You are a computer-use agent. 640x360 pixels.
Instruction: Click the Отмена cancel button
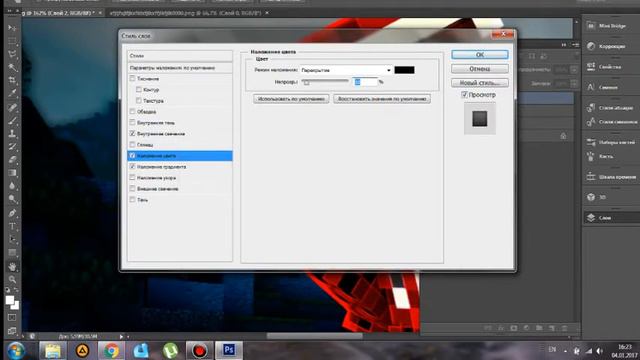(x=480, y=69)
